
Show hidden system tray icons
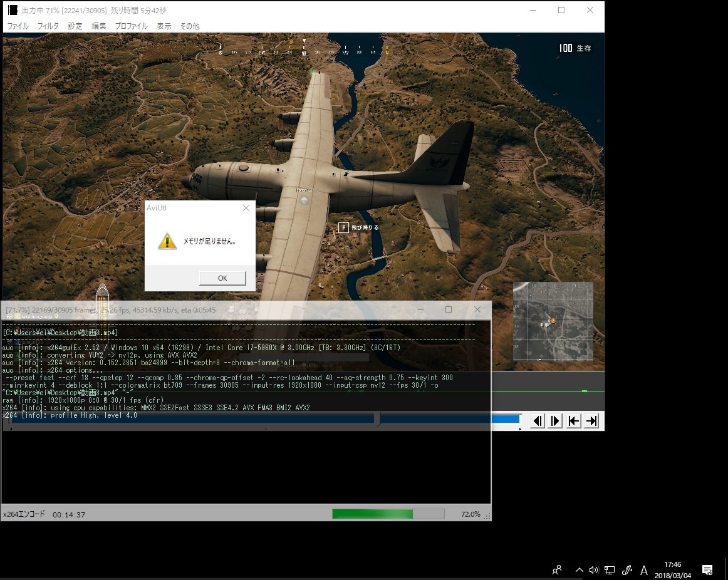pos(579,570)
